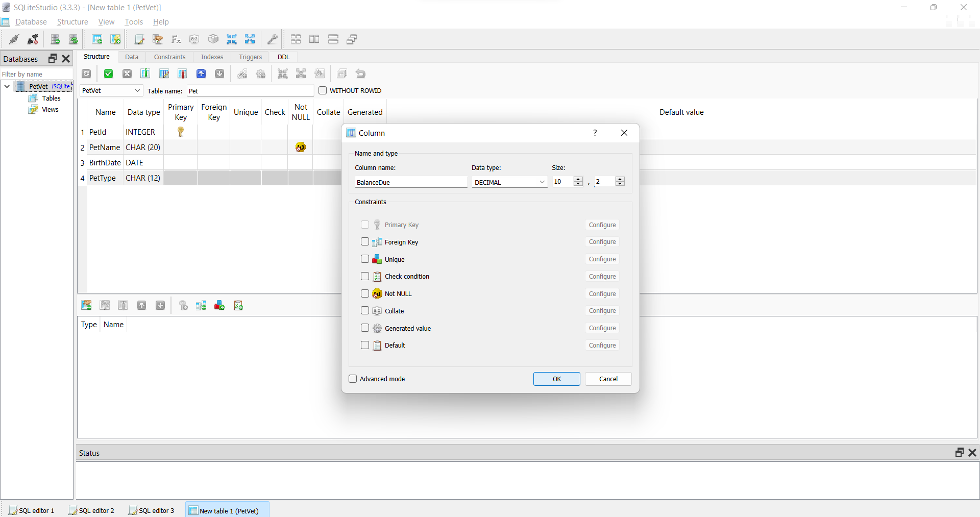Image resolution: width=980 pixels, height=517 pixels.
Task: Enable the Default constraint checkbox
Action: (x=365, y=345)
